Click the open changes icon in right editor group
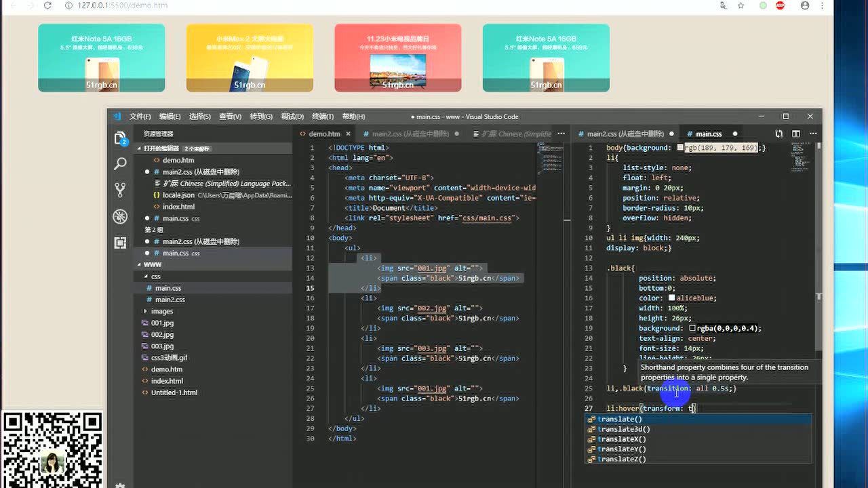Screen dimensions: 868x488 (x=779, y=134)
